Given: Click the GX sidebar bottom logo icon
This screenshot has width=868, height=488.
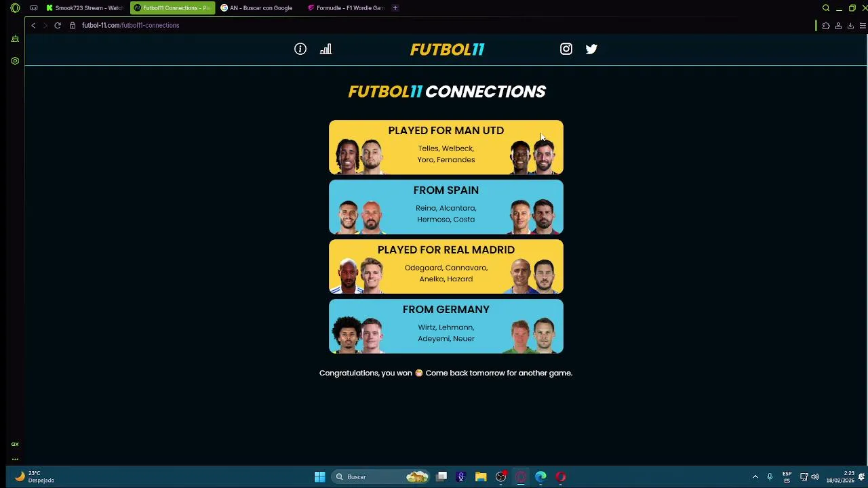Looking at the screenshot, I should 15,444.
